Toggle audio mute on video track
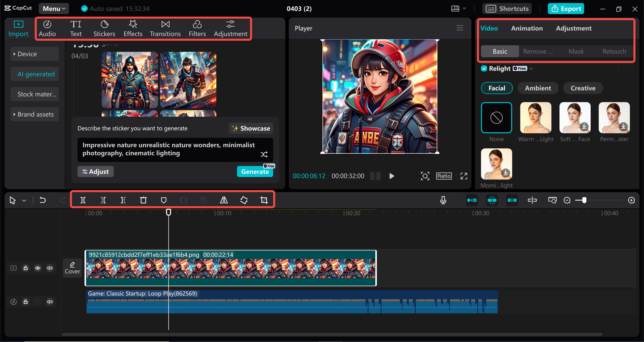 pos(50,268)
